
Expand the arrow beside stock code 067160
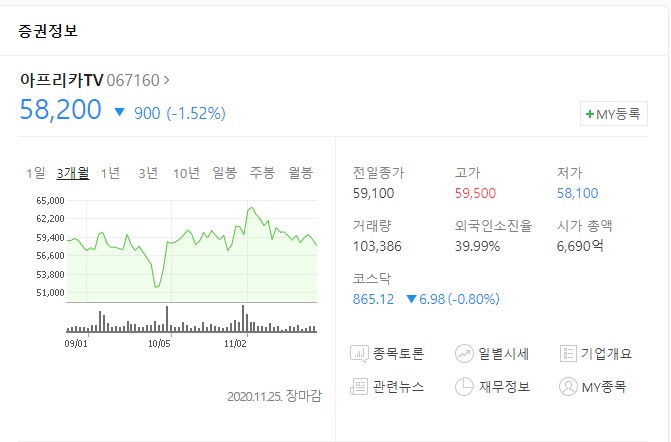tap(166, 79)
